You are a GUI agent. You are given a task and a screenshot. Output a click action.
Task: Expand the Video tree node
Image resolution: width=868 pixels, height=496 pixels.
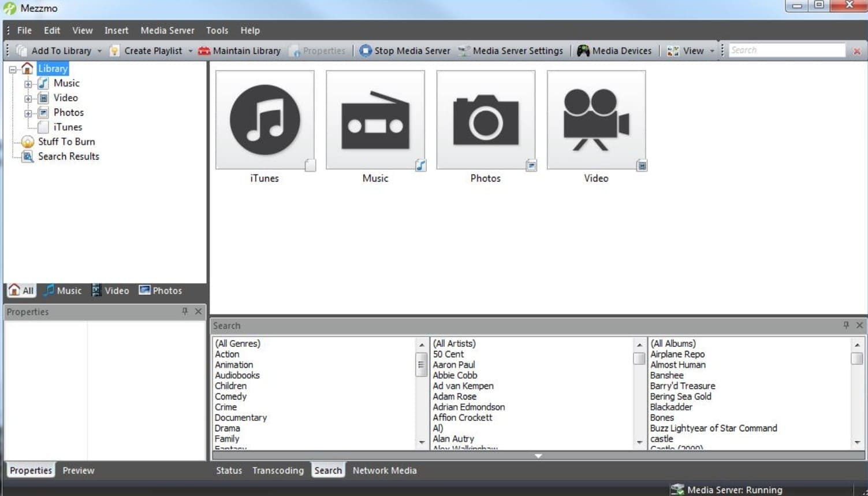pyautogui.click(x=28, y=98)
